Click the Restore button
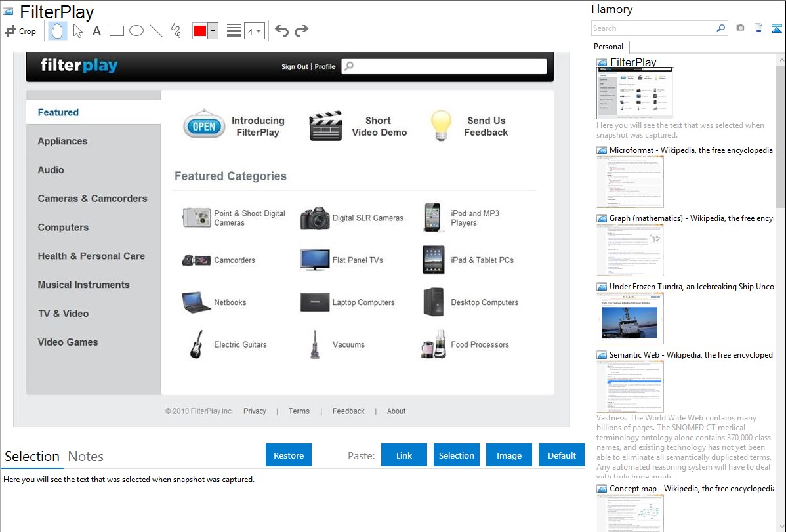 [x=289, y=455]
